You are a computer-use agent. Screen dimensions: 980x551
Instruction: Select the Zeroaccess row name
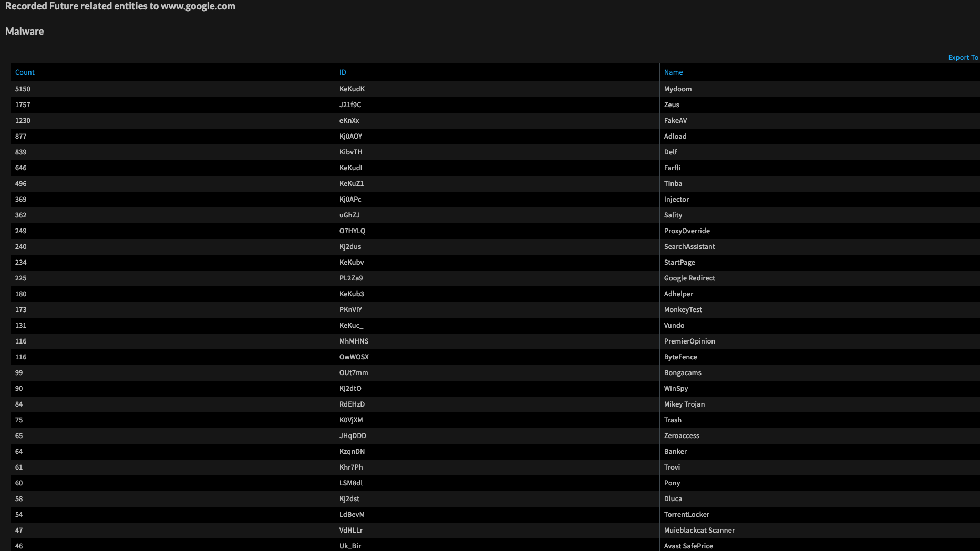(681, 436)
